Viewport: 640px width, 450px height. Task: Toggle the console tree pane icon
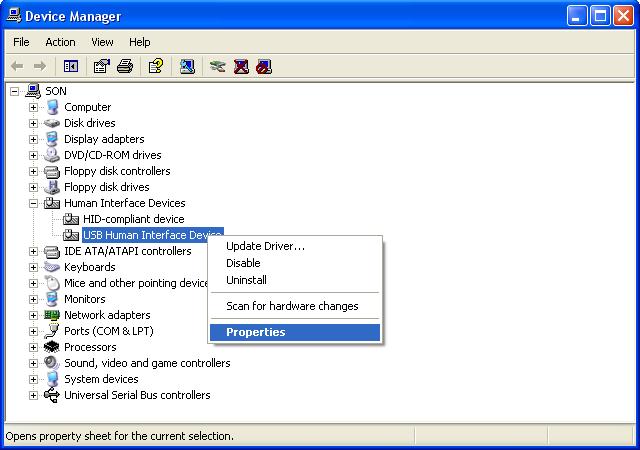tap(71, 66)
